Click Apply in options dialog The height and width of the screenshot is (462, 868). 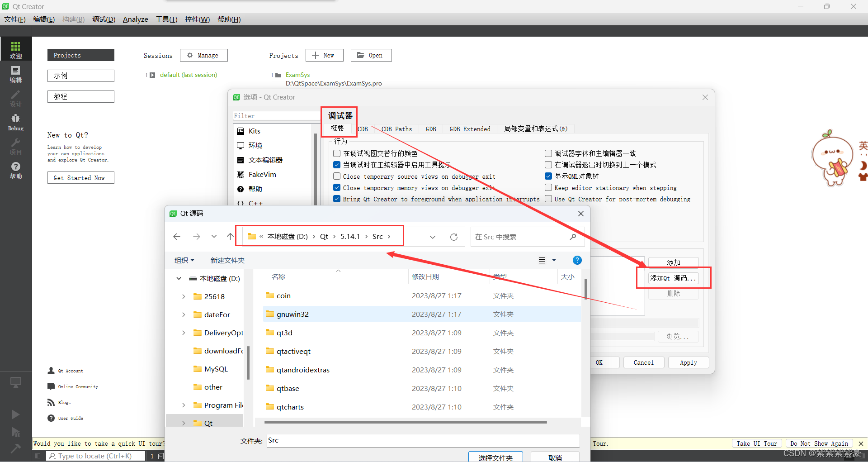coord(689,362)
